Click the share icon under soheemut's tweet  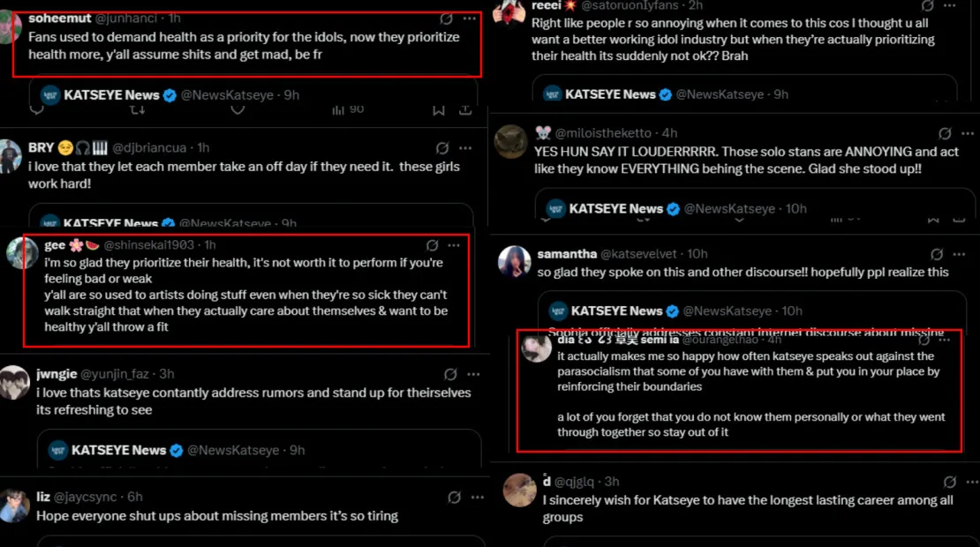click(x=465, y=109)
